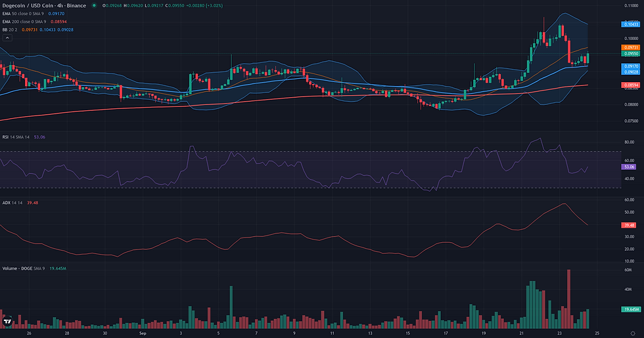Click the EMA 200 value 0.08594 in legend
Viewport: 644px width, 338px height.
pyautogui.click(x=58, y=22)
